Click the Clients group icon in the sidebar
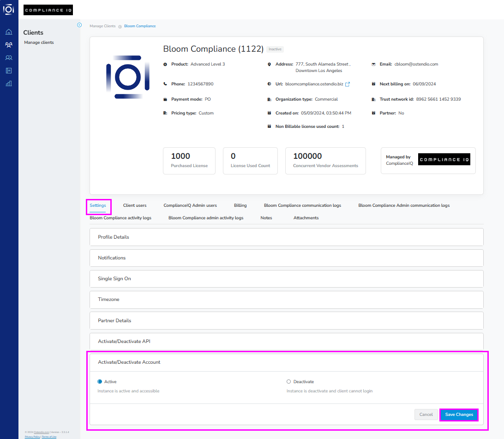The height and width of the screenshot is (439, 504). point(9,45)
